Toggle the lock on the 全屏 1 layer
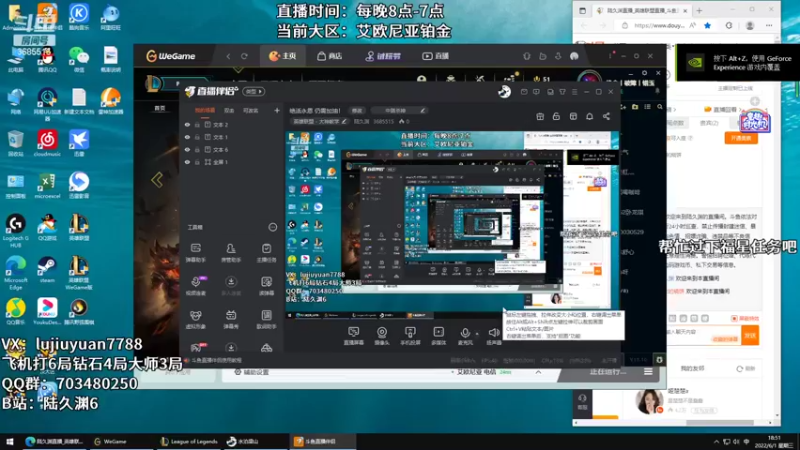800x450 pixels. click(197, 162)
